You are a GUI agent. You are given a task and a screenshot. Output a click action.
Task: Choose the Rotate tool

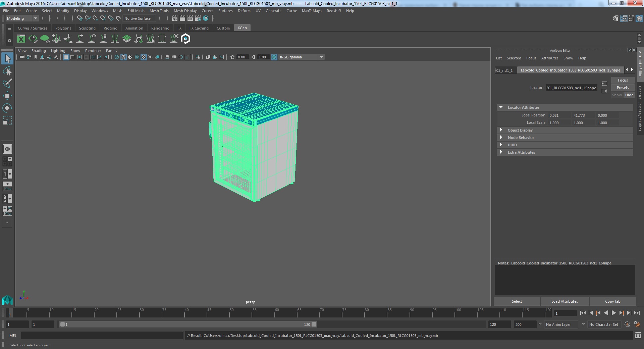(7, 108)
